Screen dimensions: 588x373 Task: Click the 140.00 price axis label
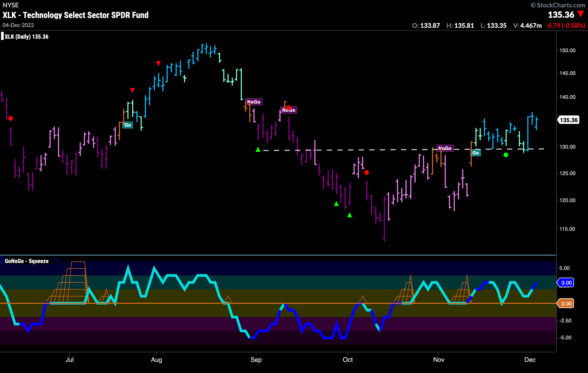pyautogui.click(x=567, y=97)
